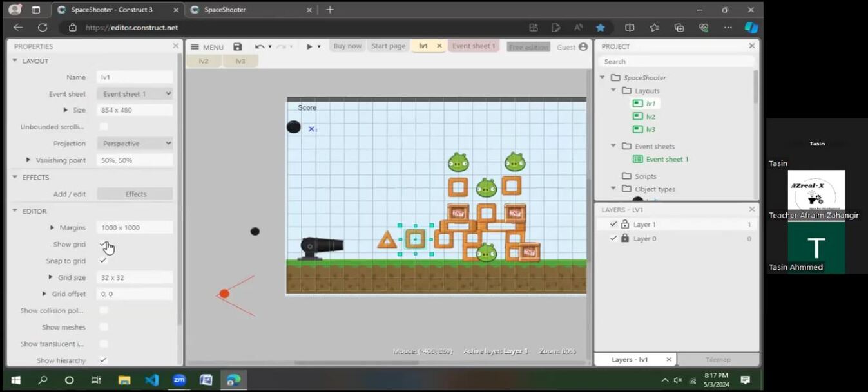Image resolution: width=868 pixels, height=392 pixels.
Task: Expand the Grid size property
Action: pyautogui.click(x=51, y=277)
